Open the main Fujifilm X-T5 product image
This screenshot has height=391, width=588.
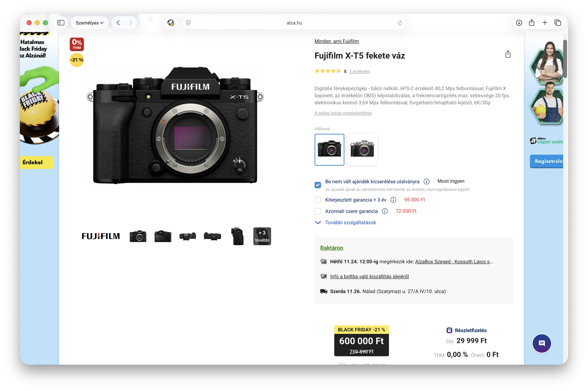pyautogui.click(x=175, y=125)
